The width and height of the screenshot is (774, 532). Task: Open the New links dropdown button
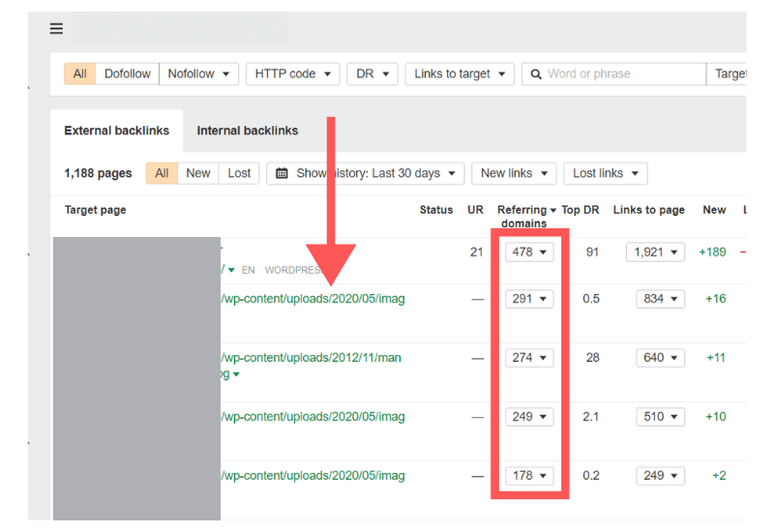point(514,173)
